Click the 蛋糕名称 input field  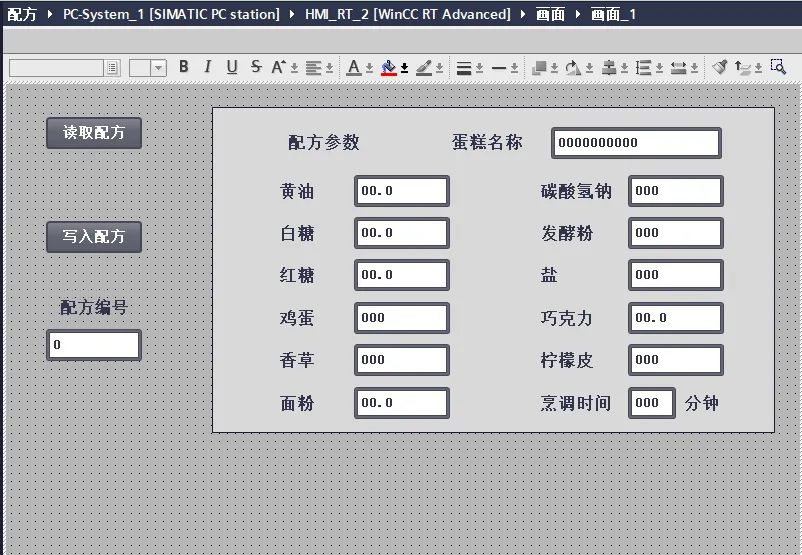coord(636,143)
